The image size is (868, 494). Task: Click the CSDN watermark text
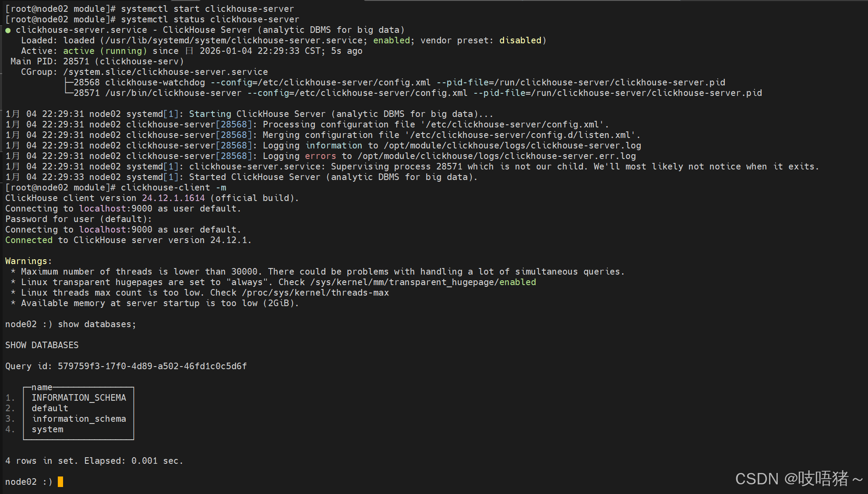pos(799,479)
